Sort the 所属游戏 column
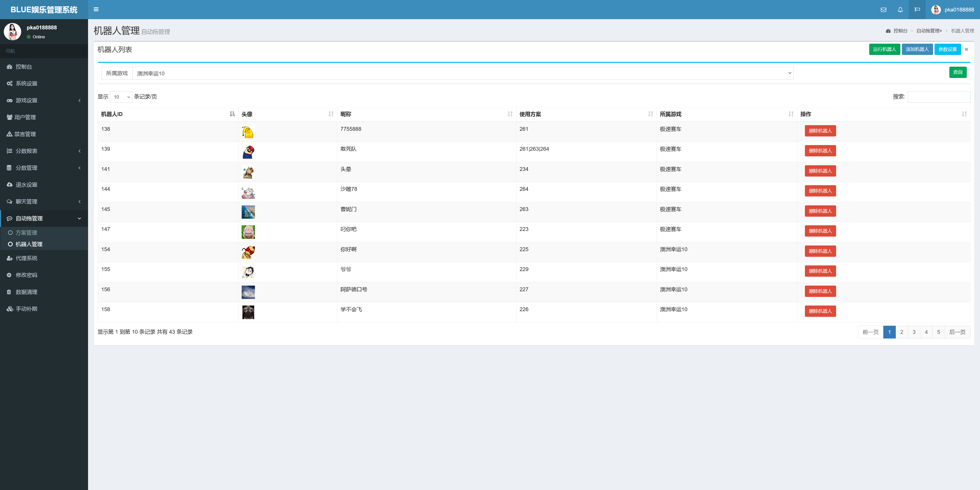The image size is (980, 490). [x=791, y=114]
